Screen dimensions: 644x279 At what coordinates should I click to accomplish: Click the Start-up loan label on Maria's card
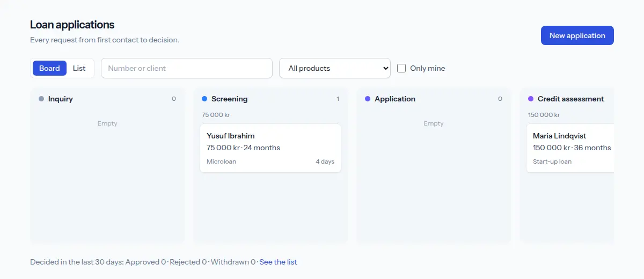[552, 161]
